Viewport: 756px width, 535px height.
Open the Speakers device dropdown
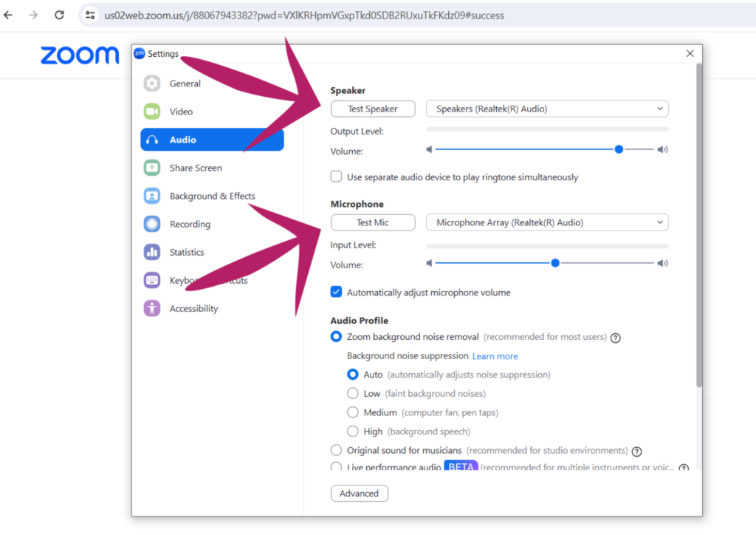pos(547,109)
